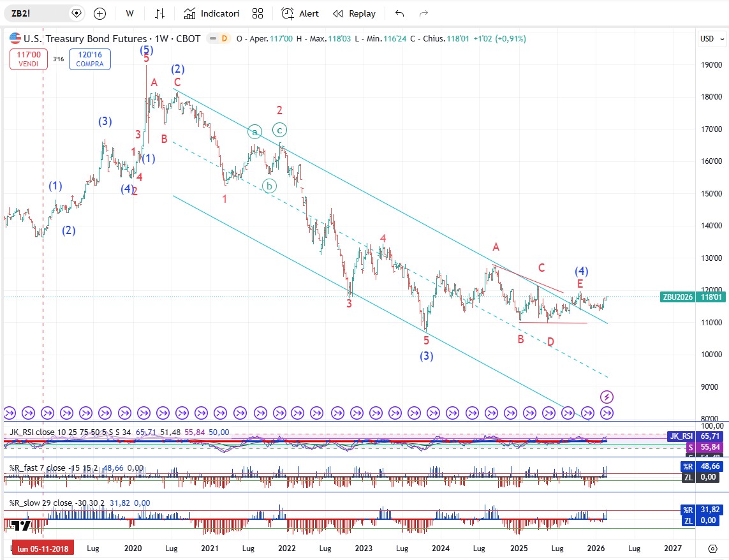
Task: Open the W timeframe interval selector
Action: pyautogui.click(x=130, y=13)
